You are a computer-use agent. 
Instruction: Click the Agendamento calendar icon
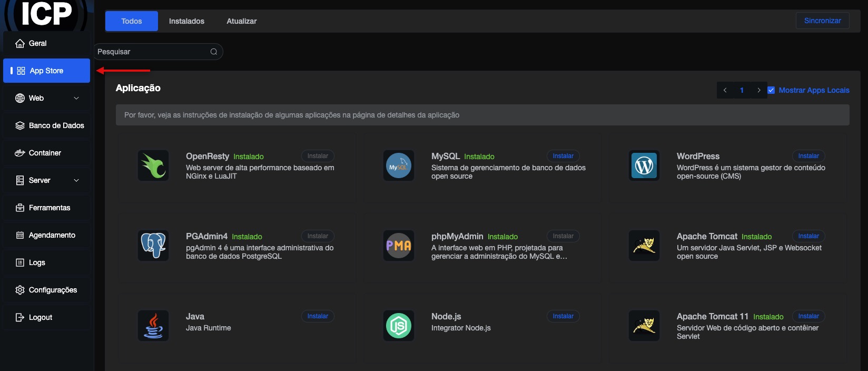click(x=20, y=235)
